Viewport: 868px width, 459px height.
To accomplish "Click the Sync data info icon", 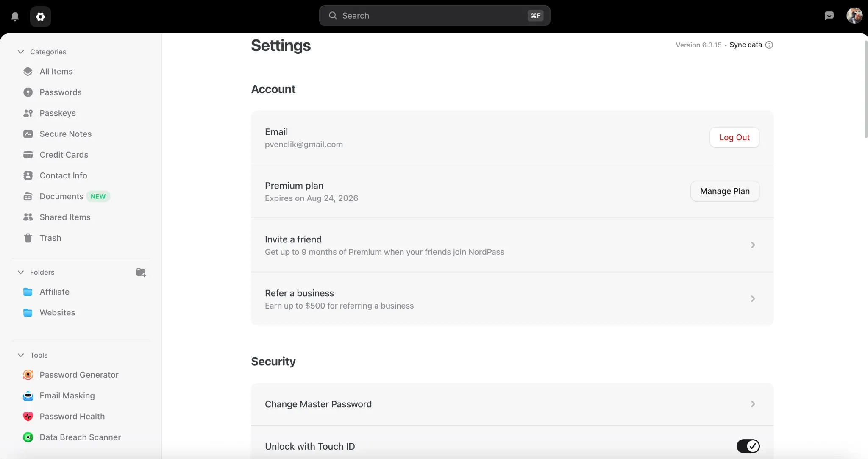I will click(x=769, y=45).
